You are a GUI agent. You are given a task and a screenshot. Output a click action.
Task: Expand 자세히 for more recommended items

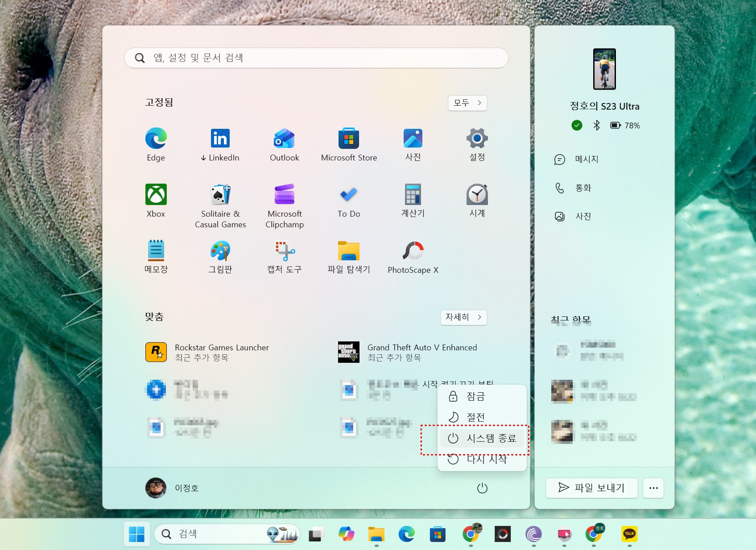pyautogui.click(x=463, y=317)
